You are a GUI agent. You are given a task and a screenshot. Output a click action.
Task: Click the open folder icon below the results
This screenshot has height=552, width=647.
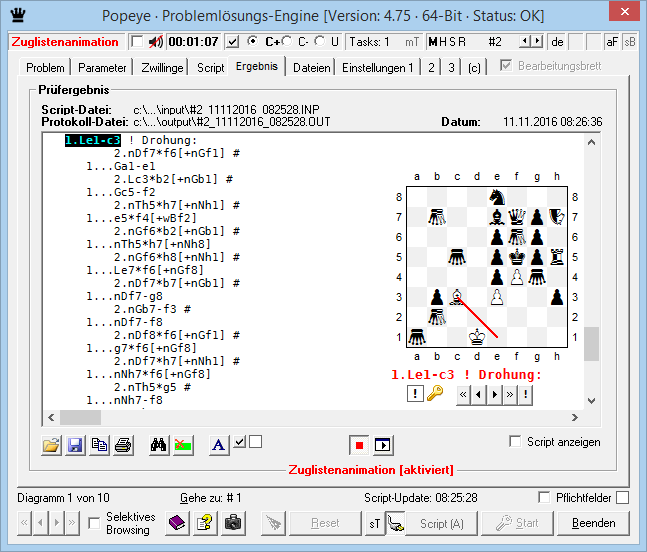click(51, 445)
